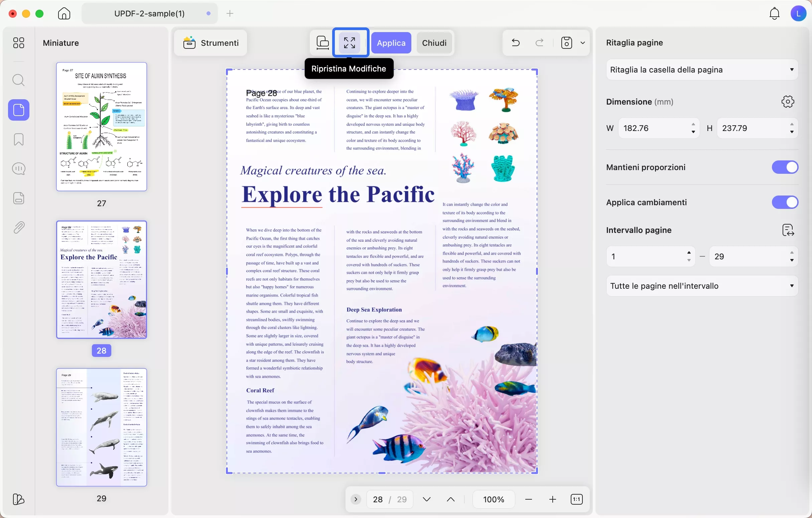Select page 29 thumbnail
812x518 pixels.
point(102,427)
